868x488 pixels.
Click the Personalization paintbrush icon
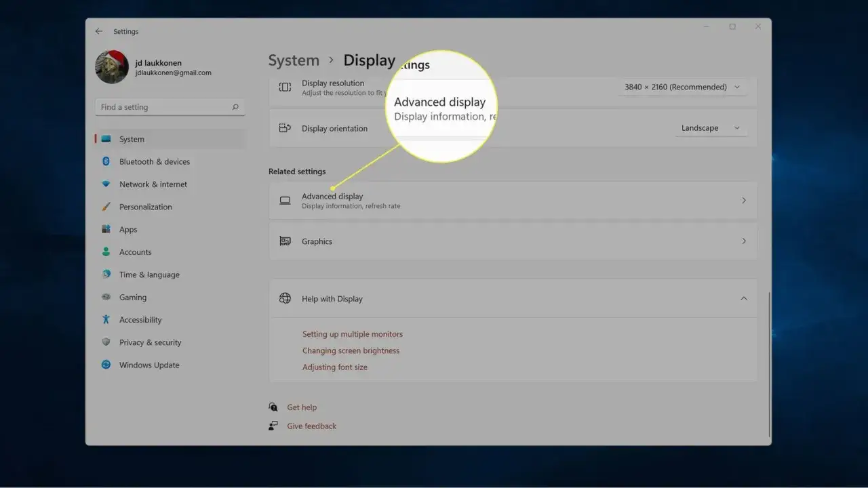pos(106,207)
